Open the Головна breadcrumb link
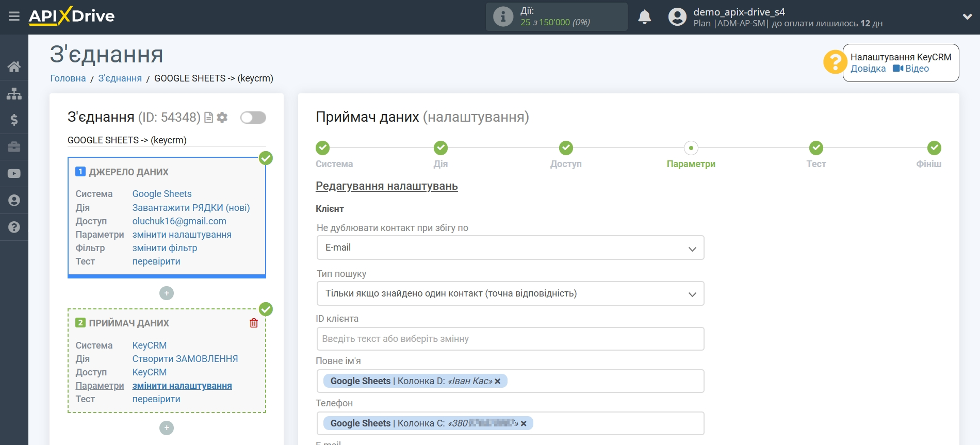The image size is (980, 445). [x=68, y=78]
